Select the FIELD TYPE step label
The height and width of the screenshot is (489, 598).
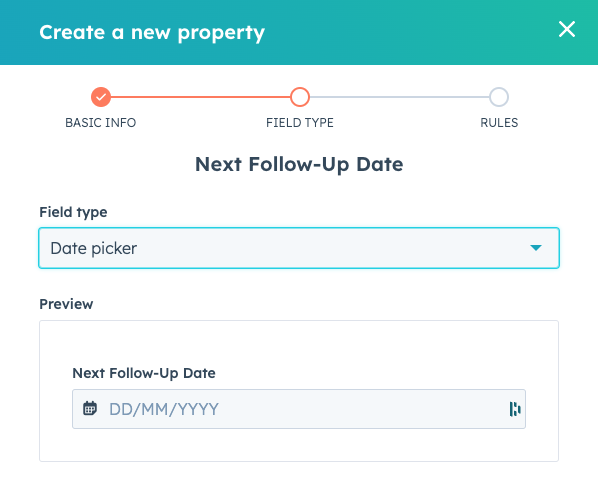300,123
